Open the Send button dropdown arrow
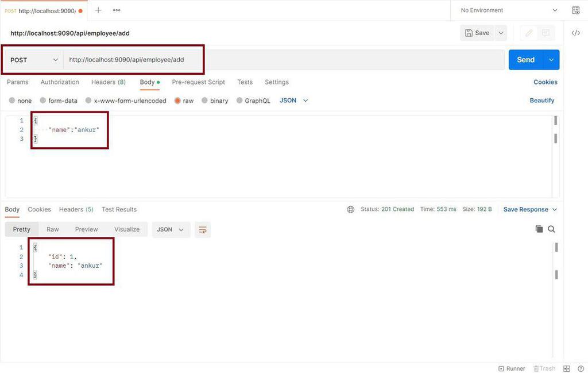Screen dimensions: 588x373 pyautogui.click(x=551, y=60)
